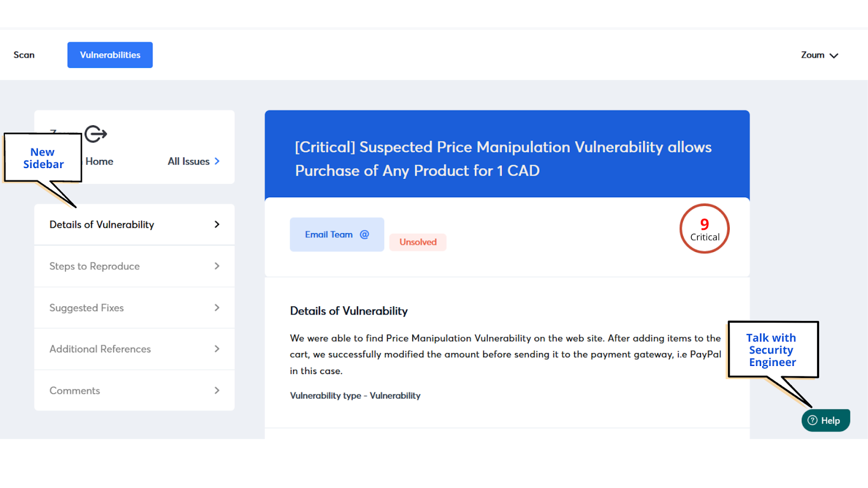Screen dimensions: 868x488
Task: Select Steps to Reproduce sidebar item
Action: [95, 266]
